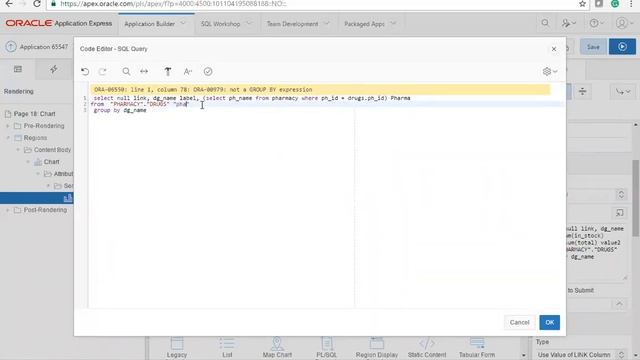Click the property editor collapse-all icon
Image resolution: width=640 pixels, height=360 pixels.
click(x=582, y=91)
